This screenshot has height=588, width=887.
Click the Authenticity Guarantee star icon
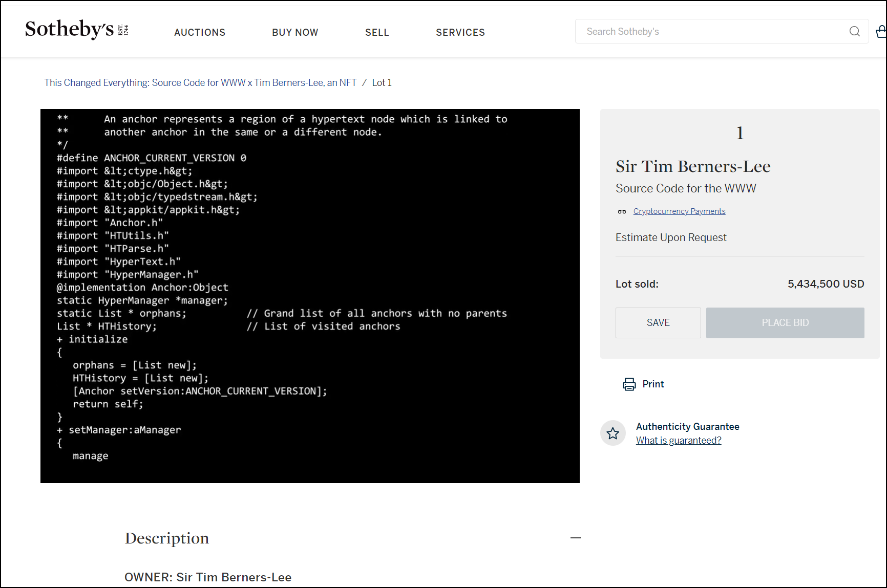tap(613, 433)
